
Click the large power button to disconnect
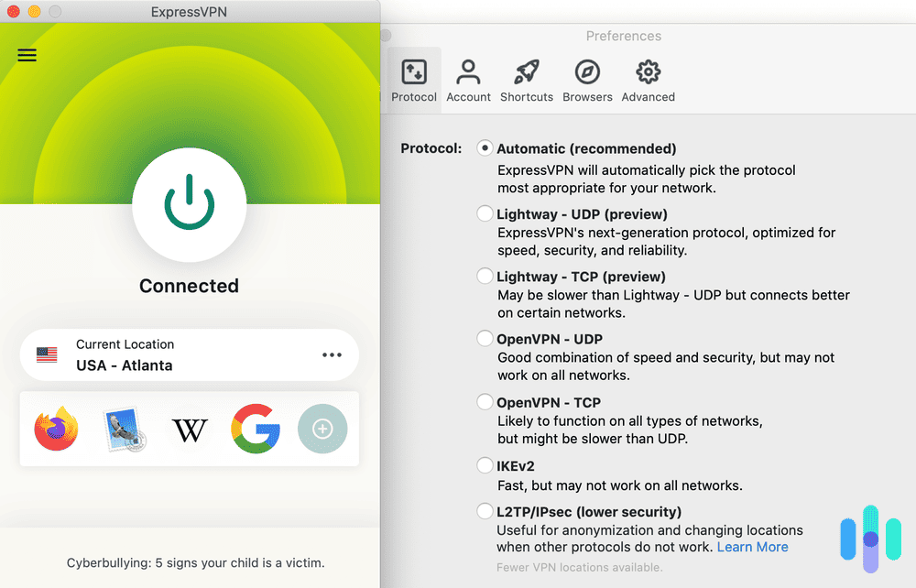pyautogui.click(x=189, y=205)
